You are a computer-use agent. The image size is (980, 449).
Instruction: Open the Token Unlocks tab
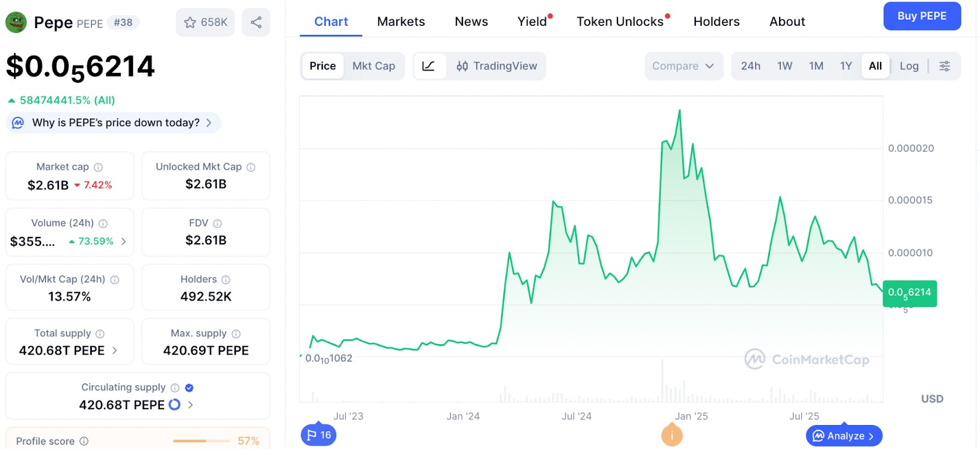click(620, 21)
